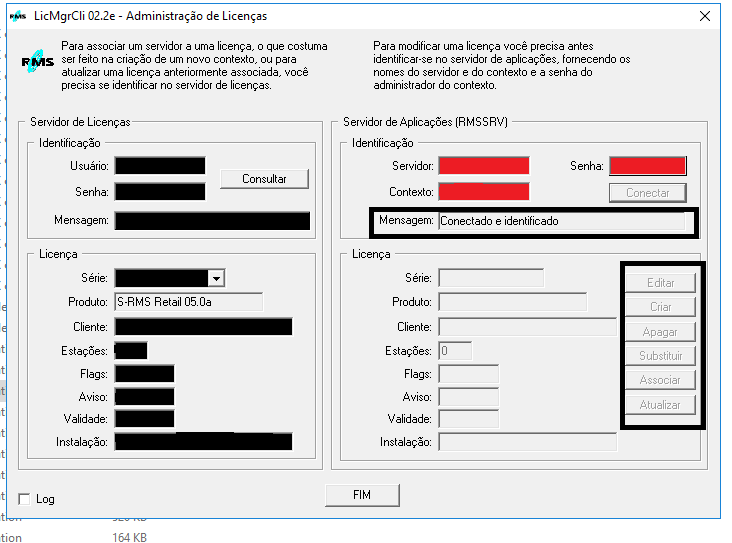The width and height of the screenshot is (732, 543).
Task: Click the empty Cliente field in RMSSRV Licença
Action: coord(528,327)
